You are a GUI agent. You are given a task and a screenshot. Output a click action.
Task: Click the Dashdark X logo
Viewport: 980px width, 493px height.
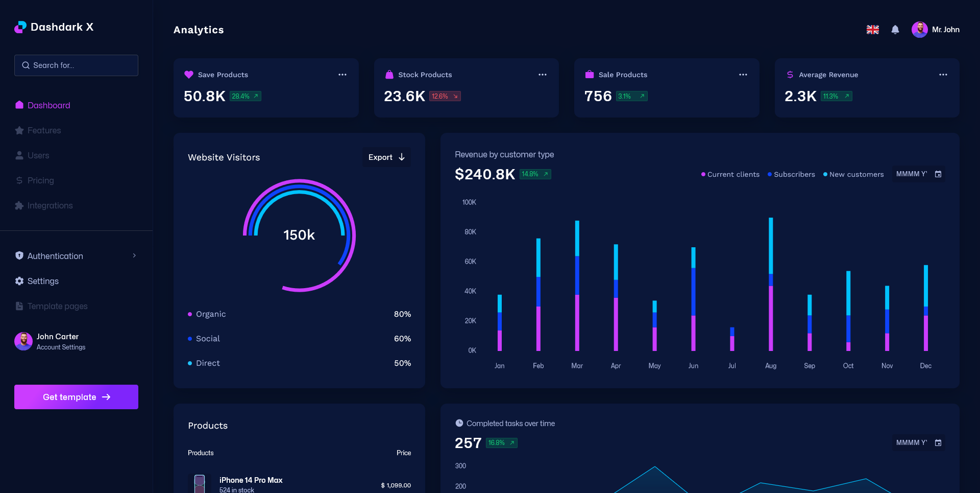54,27
